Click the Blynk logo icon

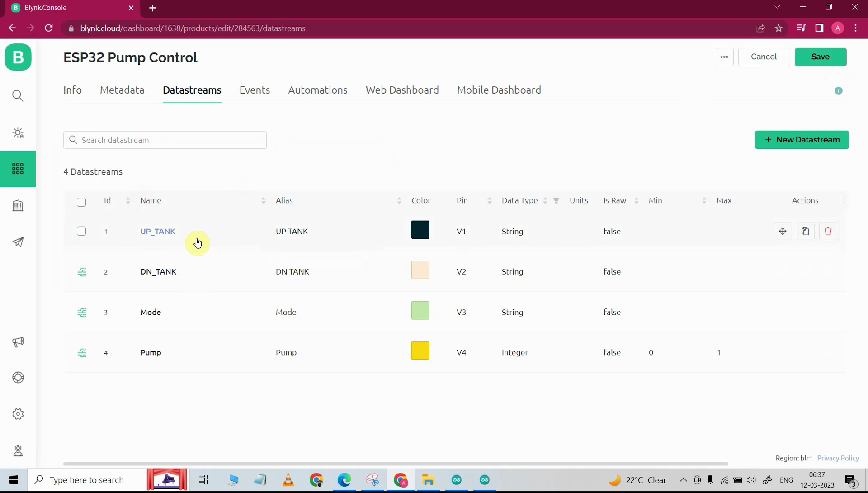(x=18, y=57)
